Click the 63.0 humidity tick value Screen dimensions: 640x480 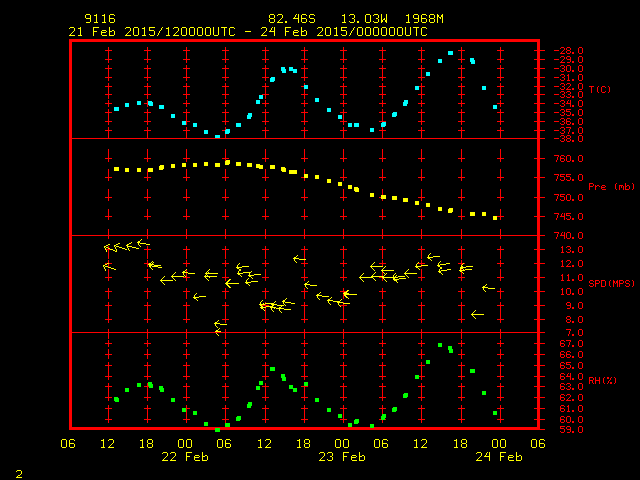pos(571,387)
